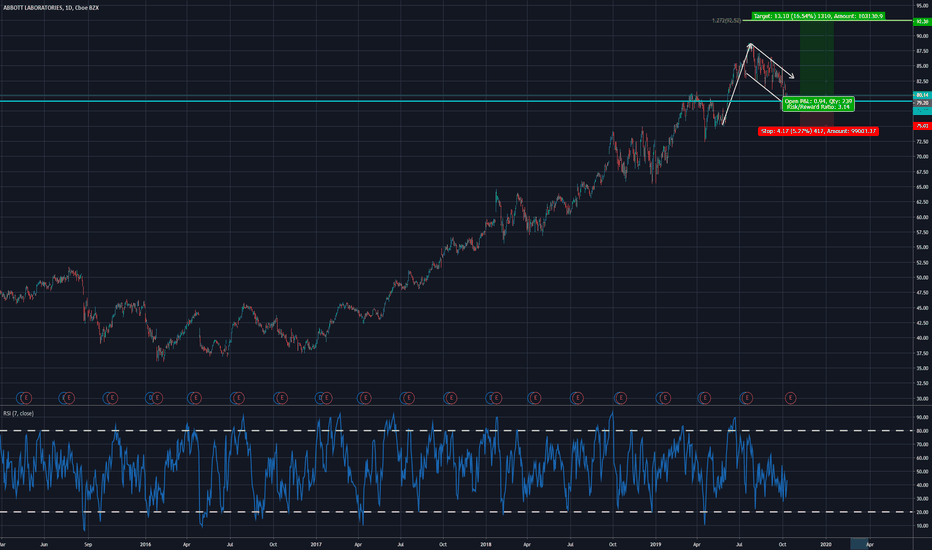The width and height of the screenshot is (932, 550).
Task: Click the 1.272 Fibonacci level label
Action: (x=726, y=20)
